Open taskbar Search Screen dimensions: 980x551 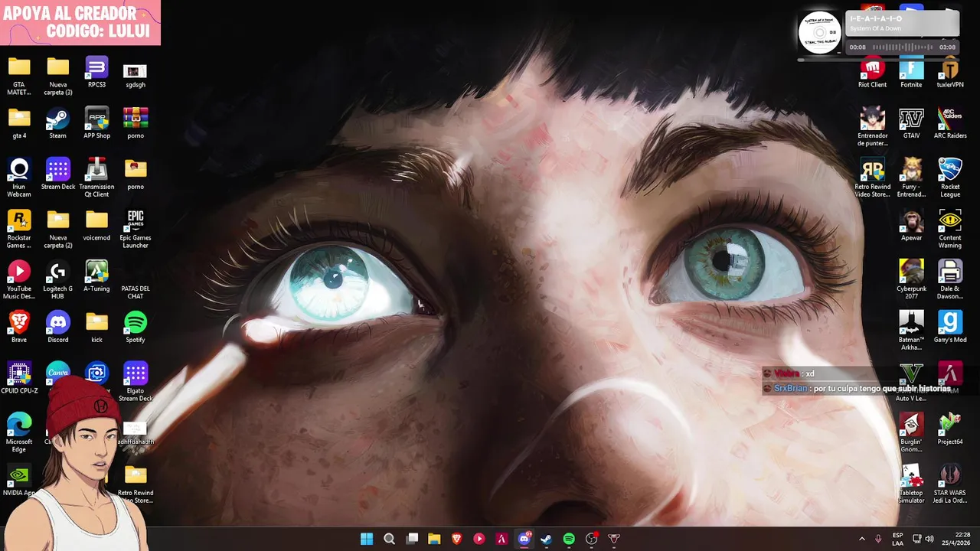pyautogui.click(x=389, y=539)
